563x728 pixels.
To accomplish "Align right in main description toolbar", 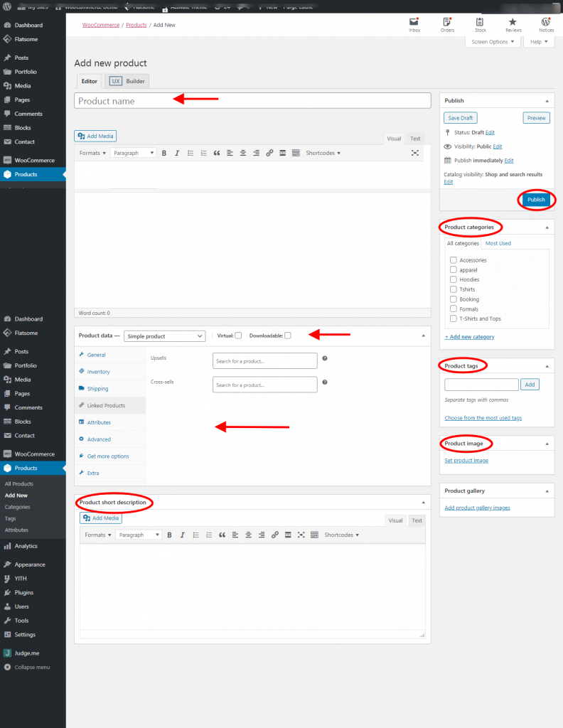I will [x=256, y=153].
